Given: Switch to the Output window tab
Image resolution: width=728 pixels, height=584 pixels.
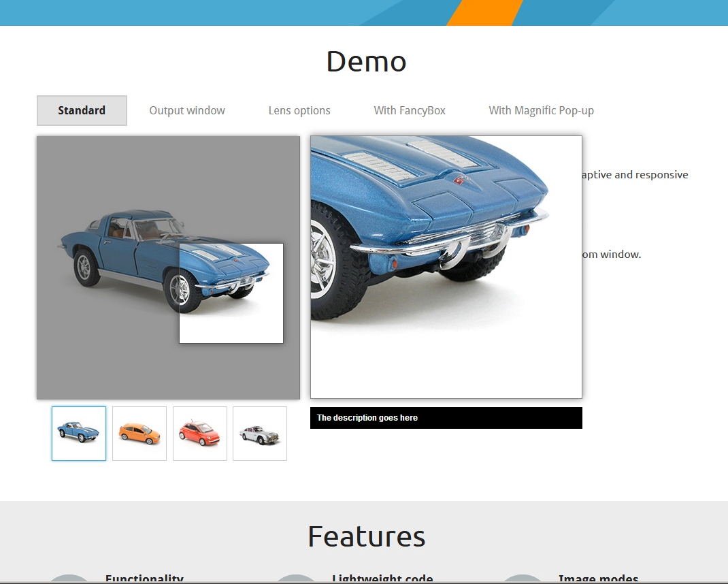Looking at the screenshot, I should (x=187, y=111).
